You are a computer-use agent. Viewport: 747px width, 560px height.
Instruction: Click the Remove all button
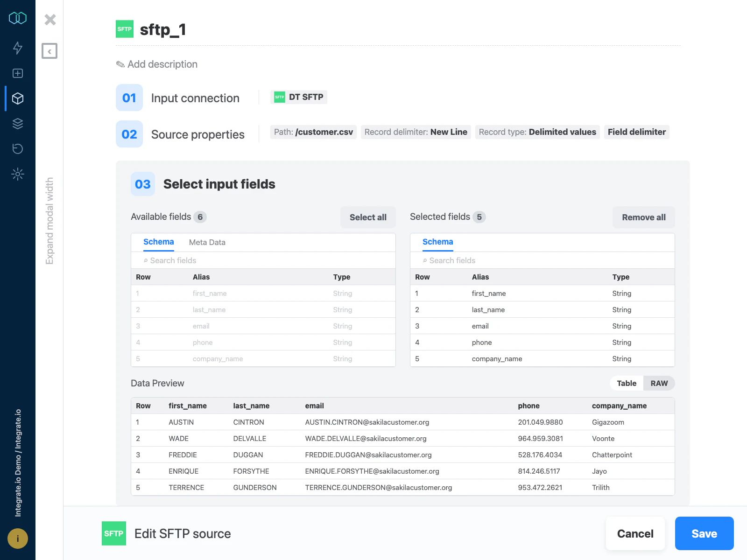[x=644, y=217]
